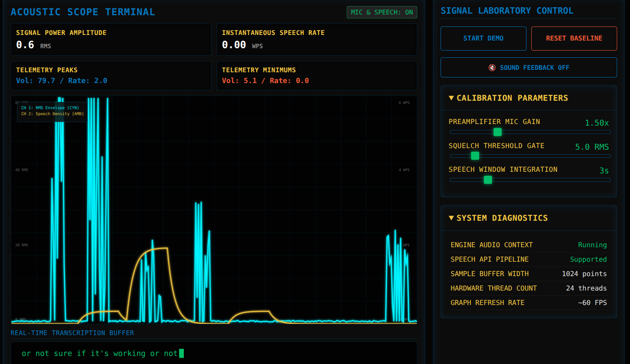Toggle the SOUND FEEDBACK OFF button
The image size is (630, 364).
(528, 67)
